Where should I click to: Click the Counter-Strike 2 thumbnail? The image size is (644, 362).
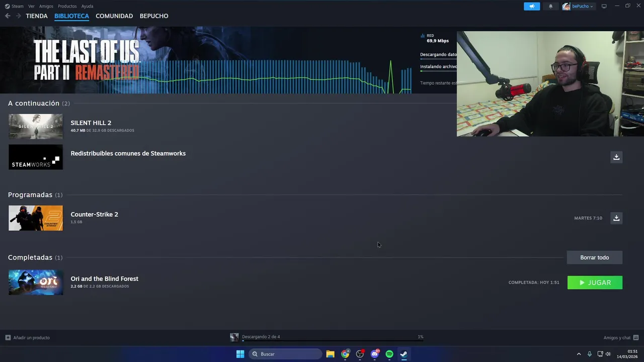click(x=36, y=218)
